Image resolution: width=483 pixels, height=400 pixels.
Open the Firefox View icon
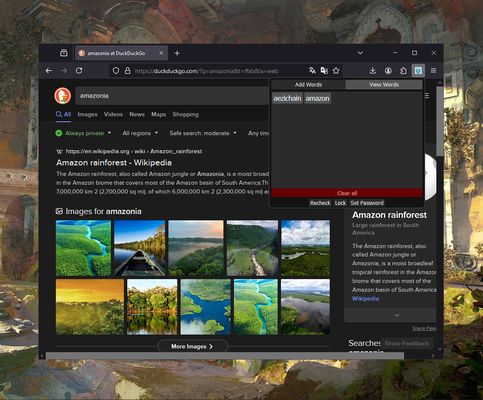click(x=64, y=53)
